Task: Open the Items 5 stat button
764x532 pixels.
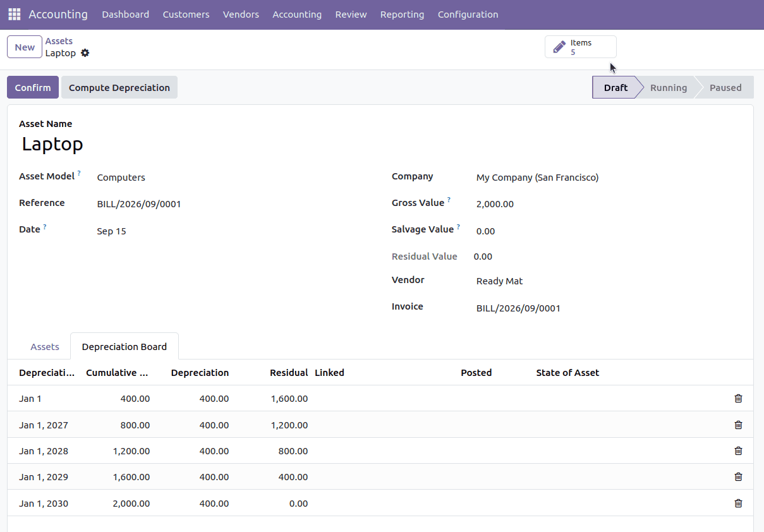Action: pyautogui.click(x=581, y=47)
